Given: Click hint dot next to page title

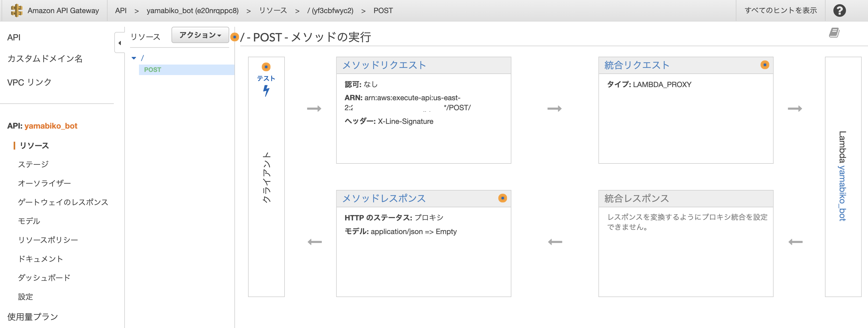Looking at the screenshot, I should [234, 37].
